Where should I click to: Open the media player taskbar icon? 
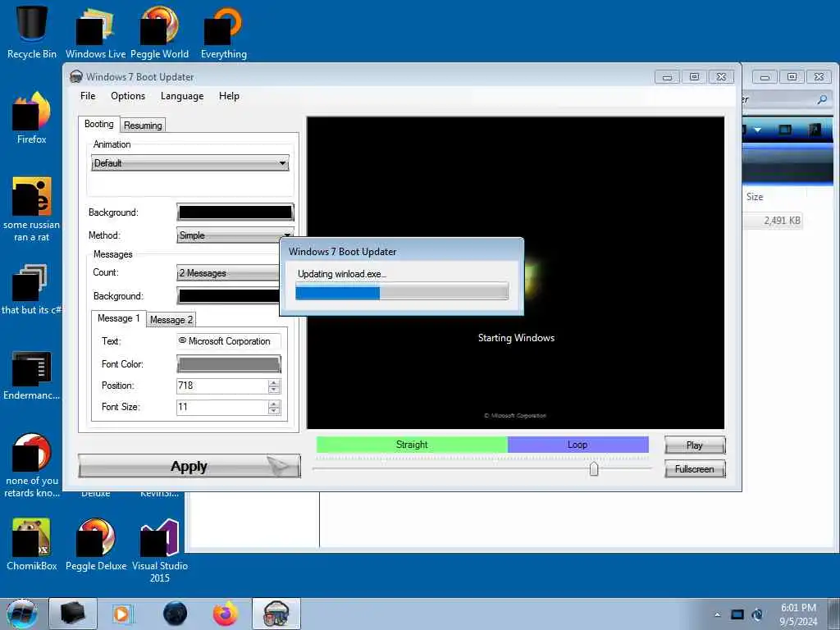(122, 614)
